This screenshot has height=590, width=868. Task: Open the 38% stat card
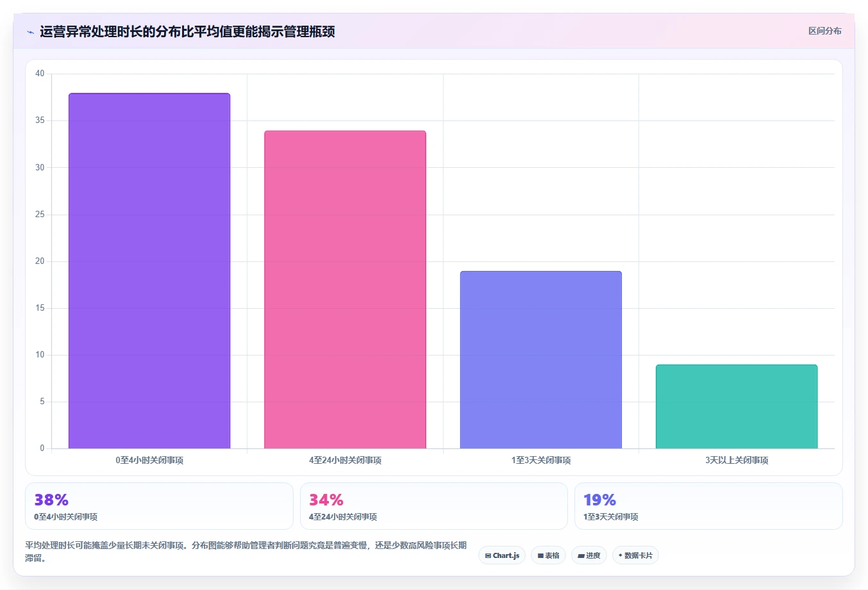tap(159, 506)
